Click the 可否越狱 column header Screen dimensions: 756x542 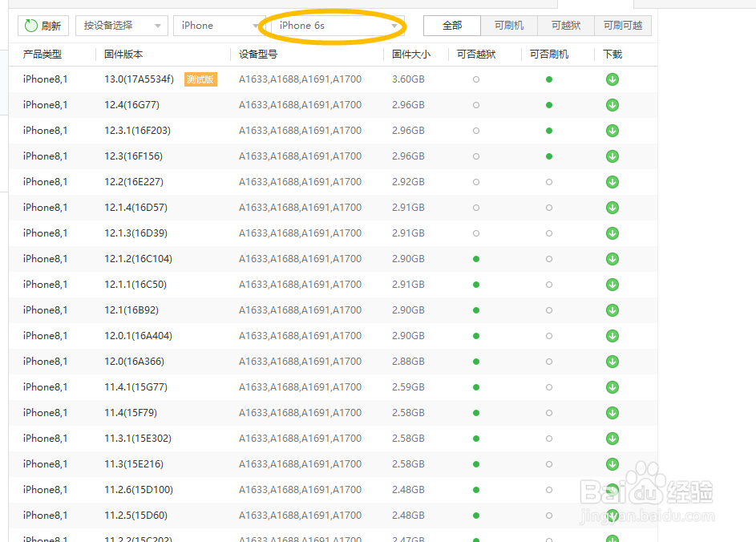pyautogui.click(x=476, y=54)
